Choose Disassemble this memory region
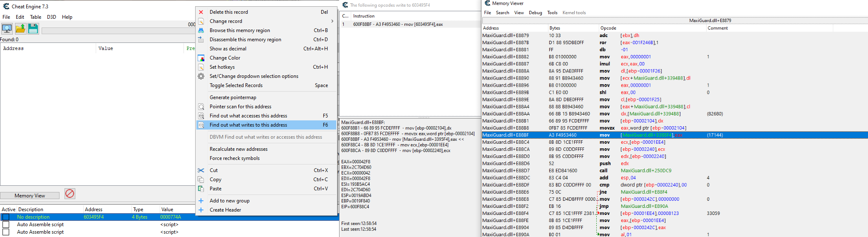868x237 pixels. pos(245,40)
